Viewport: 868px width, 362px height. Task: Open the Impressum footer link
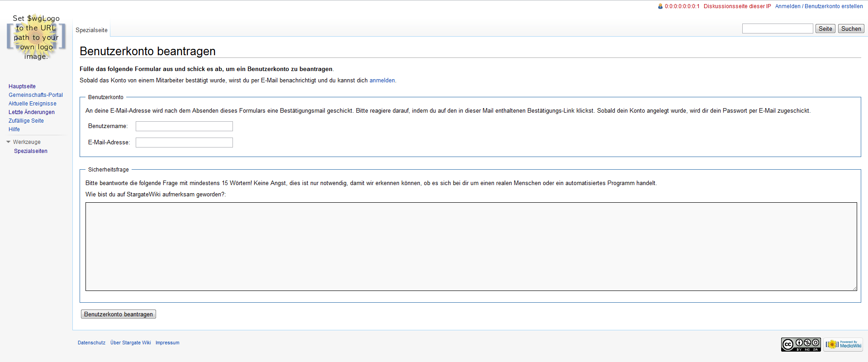click(167, 343)
